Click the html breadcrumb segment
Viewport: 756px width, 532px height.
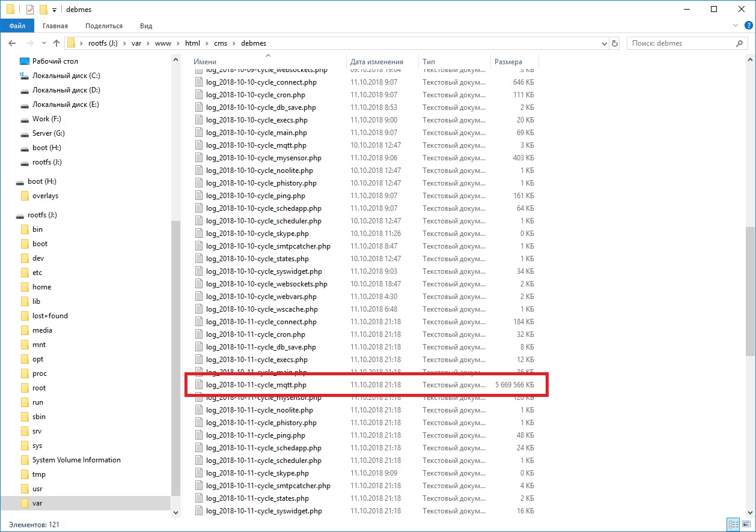(192, 43)
